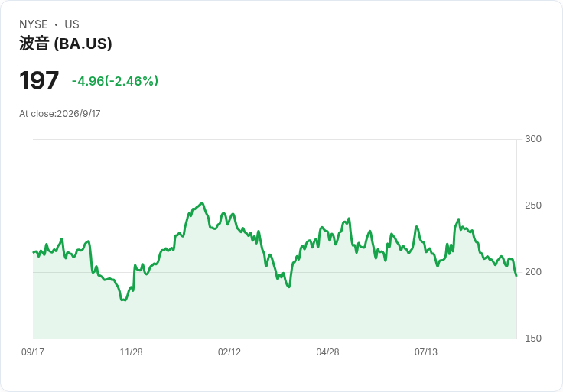Click the 04/28 x-axis date label
Screen dimensions: 563x392
[327, 352]
